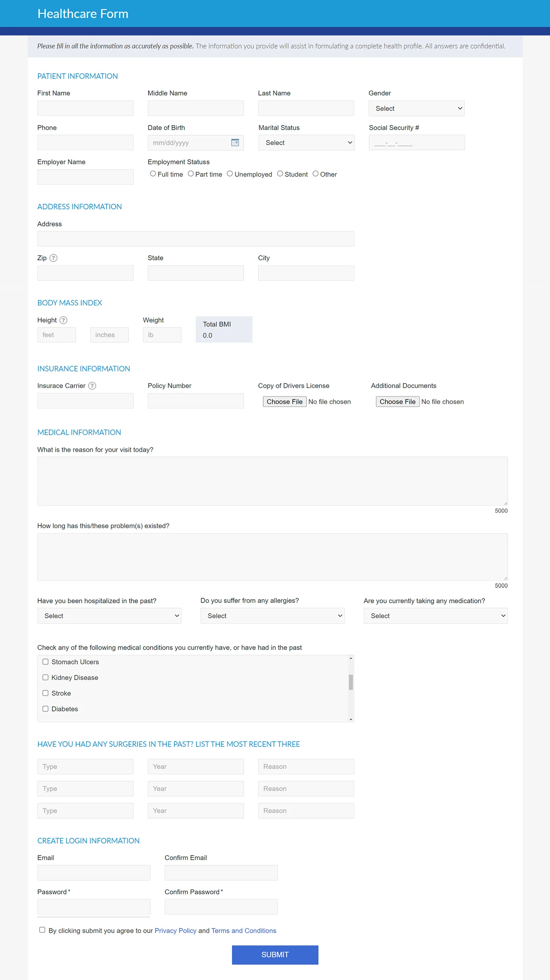Expand the Marital Status dropdown

[x=306, y=142]
